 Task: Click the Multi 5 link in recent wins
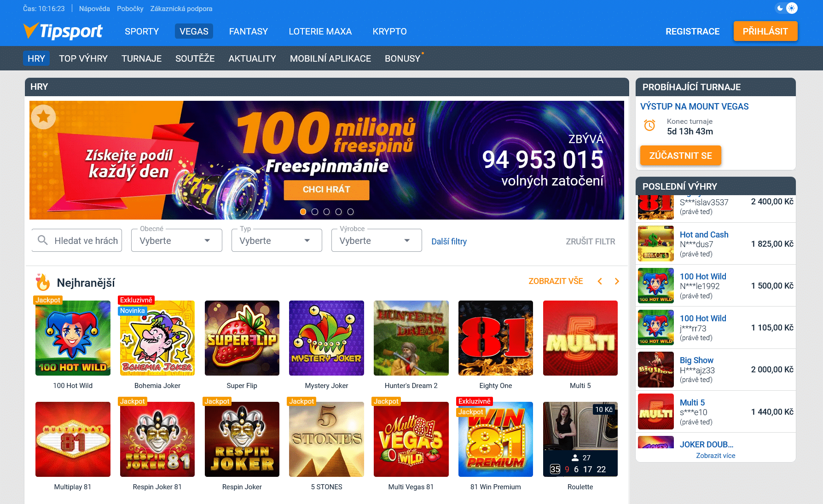(692, 402)
